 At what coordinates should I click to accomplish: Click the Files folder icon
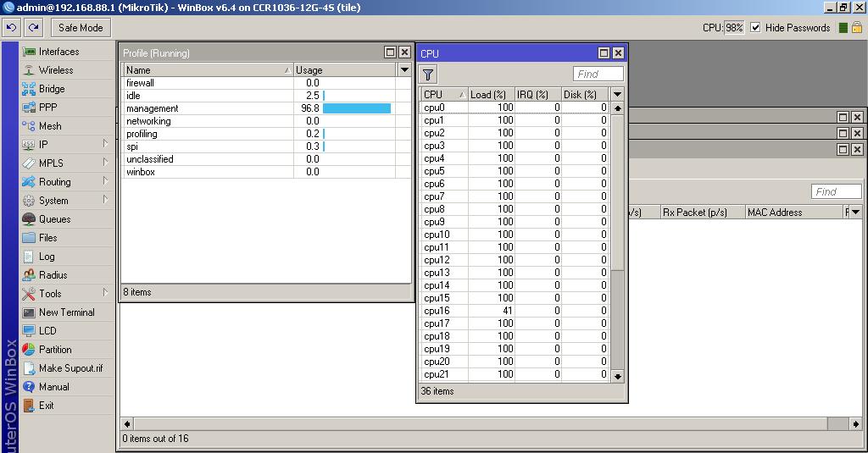29,238
